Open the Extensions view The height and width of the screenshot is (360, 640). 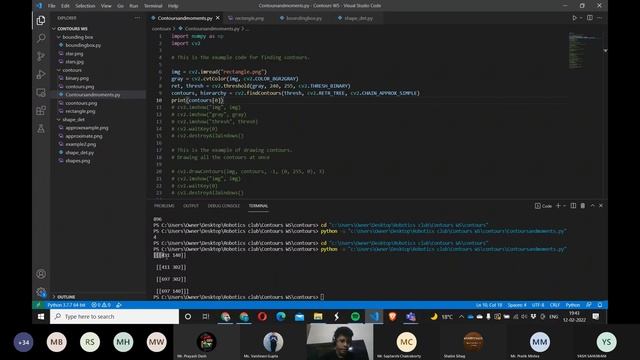[x=41, y=111]
